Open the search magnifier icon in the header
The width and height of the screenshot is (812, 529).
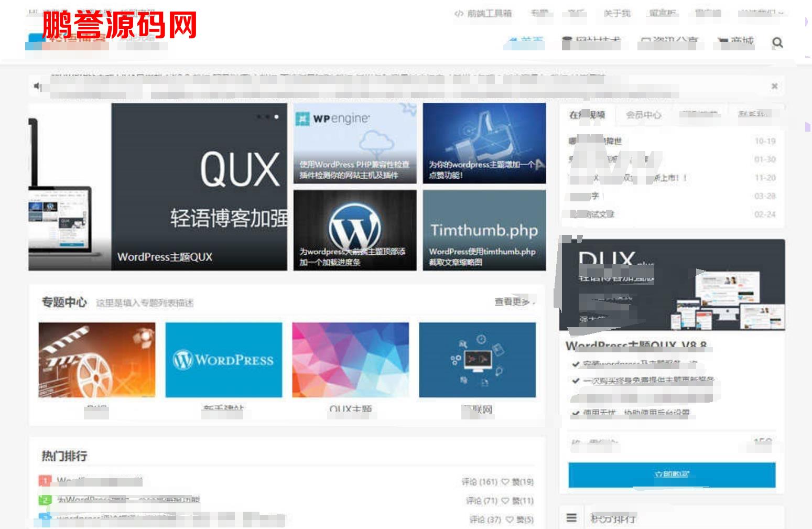coord(777,42)
